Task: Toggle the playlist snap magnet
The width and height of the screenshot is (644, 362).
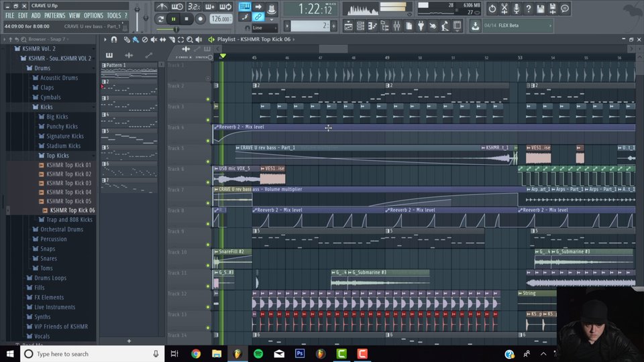Action: [x=114, y=40]
